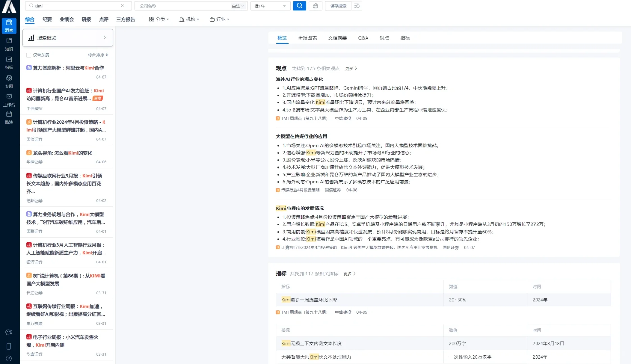Click the blue search magnifier button

[299, 6]
